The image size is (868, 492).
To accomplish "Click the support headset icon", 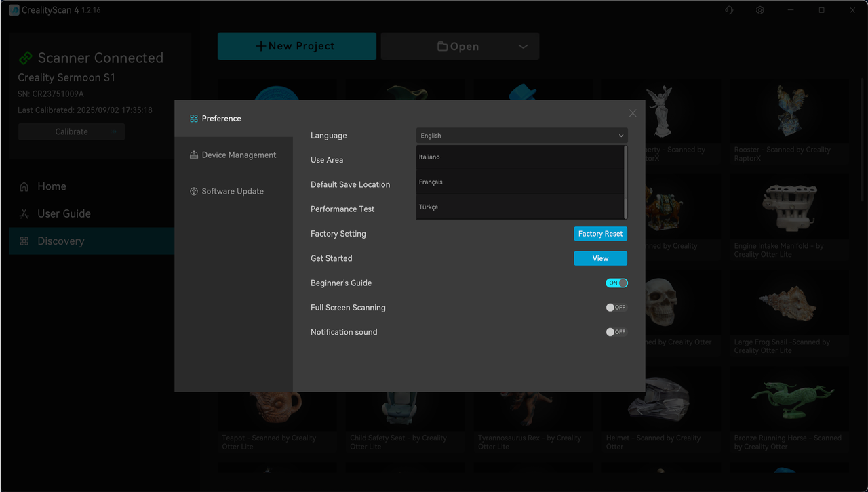I will click(x=729, y=10).
